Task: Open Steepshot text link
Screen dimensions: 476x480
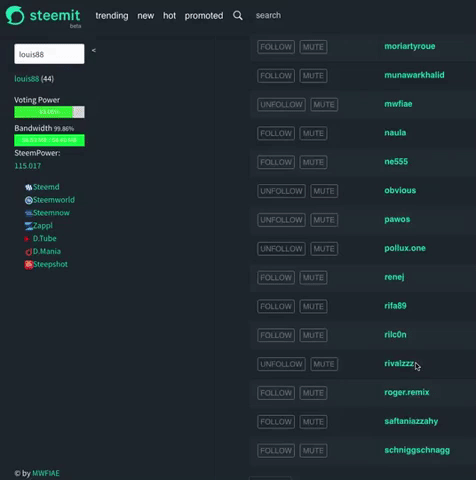Action: [50, 264]
